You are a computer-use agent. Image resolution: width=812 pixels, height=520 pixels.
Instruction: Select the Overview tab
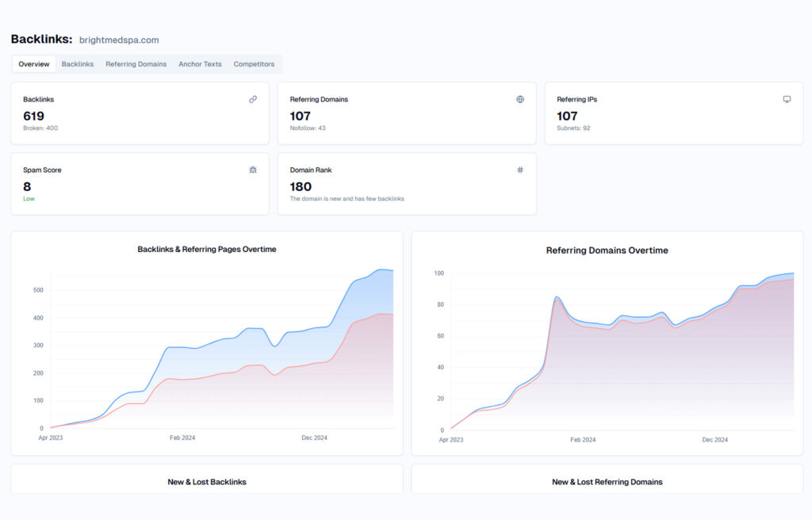[33, 63]
